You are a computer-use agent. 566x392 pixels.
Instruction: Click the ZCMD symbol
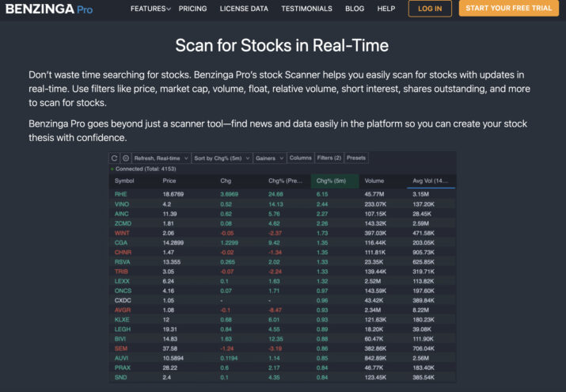pos(123,223)
